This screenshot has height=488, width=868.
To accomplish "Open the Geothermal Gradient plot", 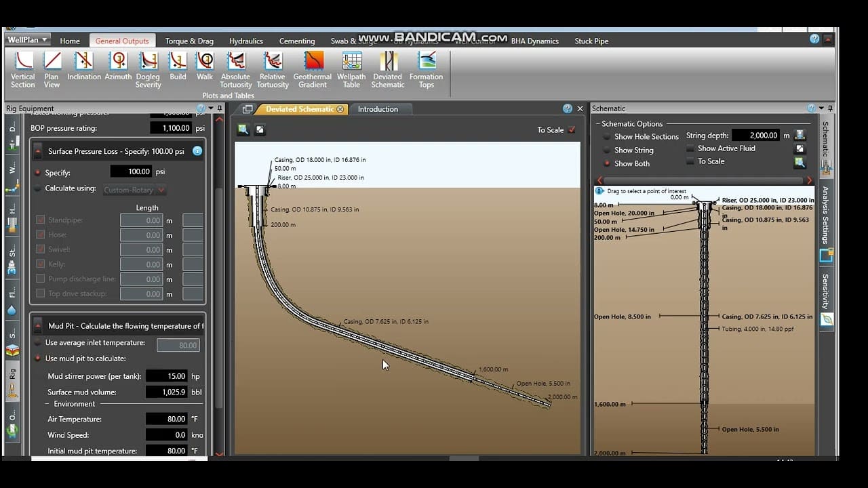I will click(x=313, y=70).
